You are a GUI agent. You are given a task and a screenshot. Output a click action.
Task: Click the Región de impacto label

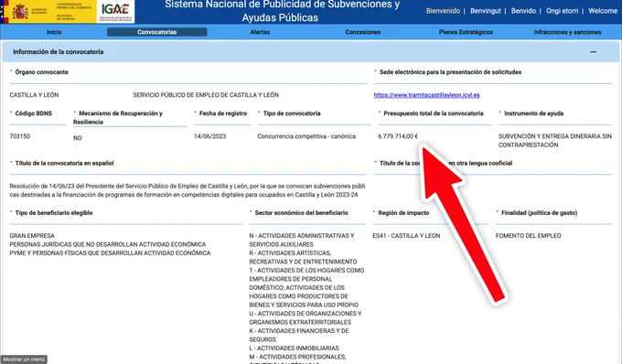[403, 213]
